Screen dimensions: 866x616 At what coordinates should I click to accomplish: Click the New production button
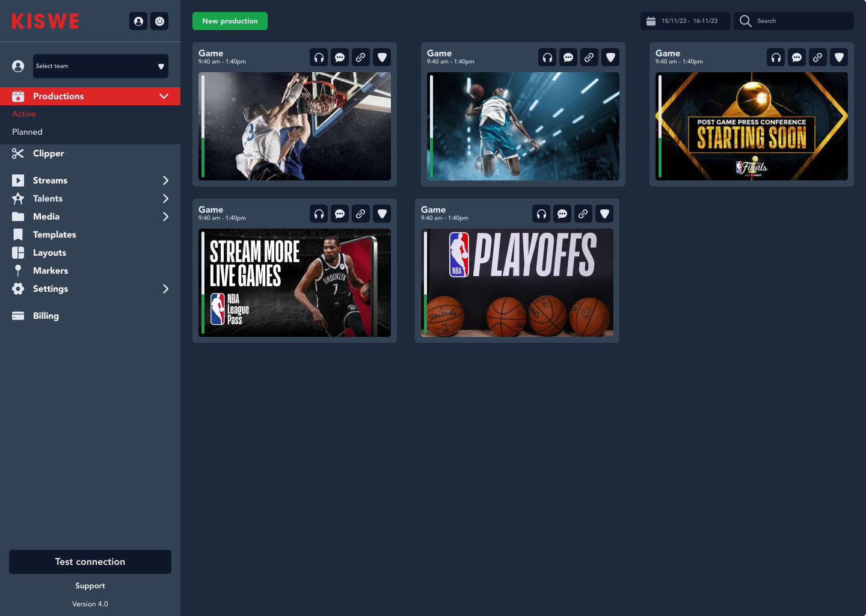click(x=230, y=21)
